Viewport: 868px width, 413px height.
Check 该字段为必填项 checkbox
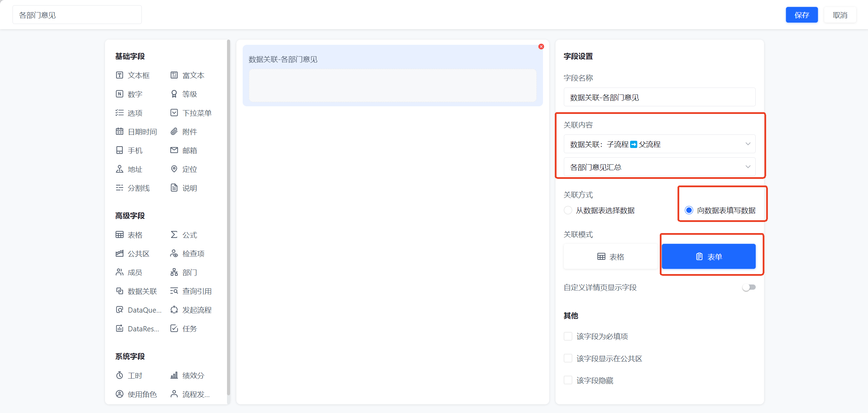[568, 336]
